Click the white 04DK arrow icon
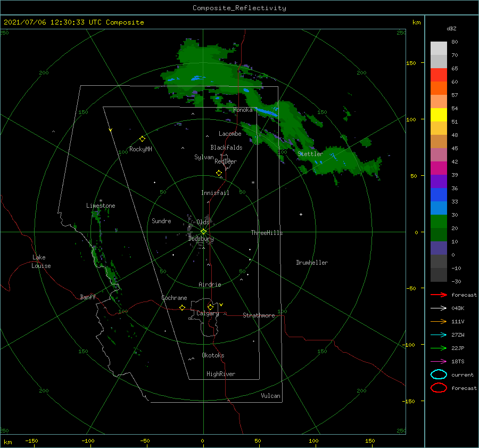The width and height of the screenshot is (479, 448). [x=439, y=308]
